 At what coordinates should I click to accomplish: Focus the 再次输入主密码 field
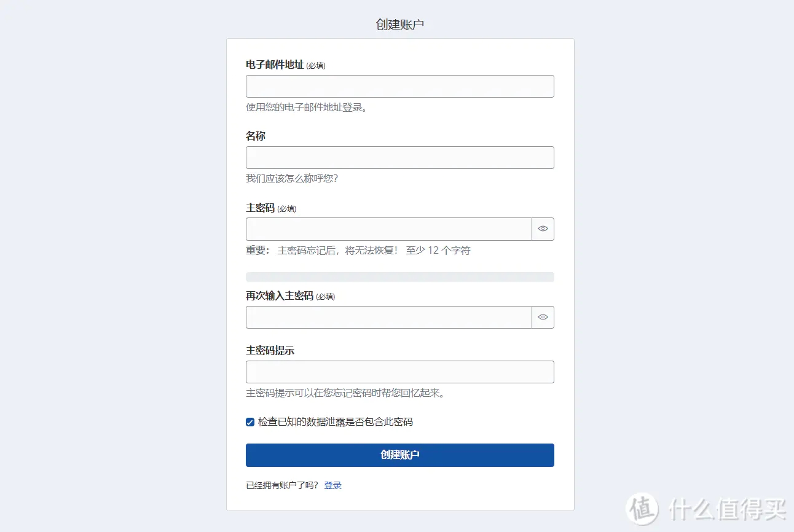point(389,317)
